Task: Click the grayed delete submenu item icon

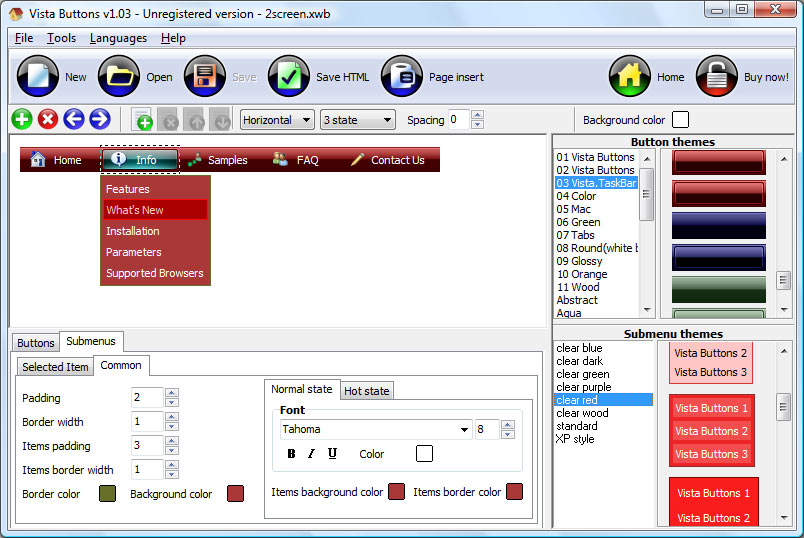Action: coord(168,119)
